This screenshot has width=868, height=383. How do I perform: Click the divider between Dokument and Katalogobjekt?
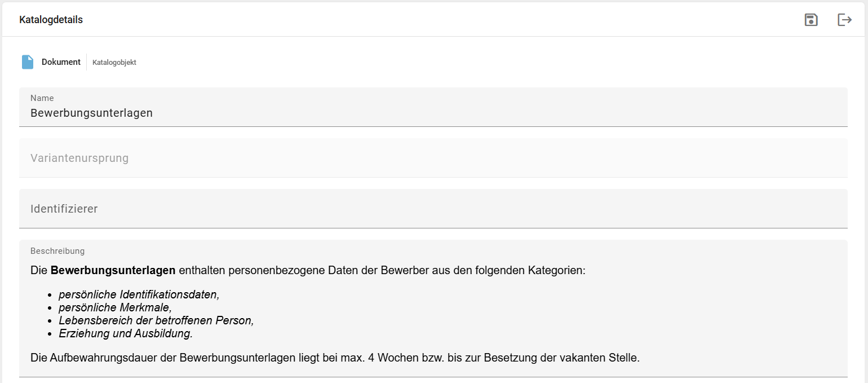[86, 62]
